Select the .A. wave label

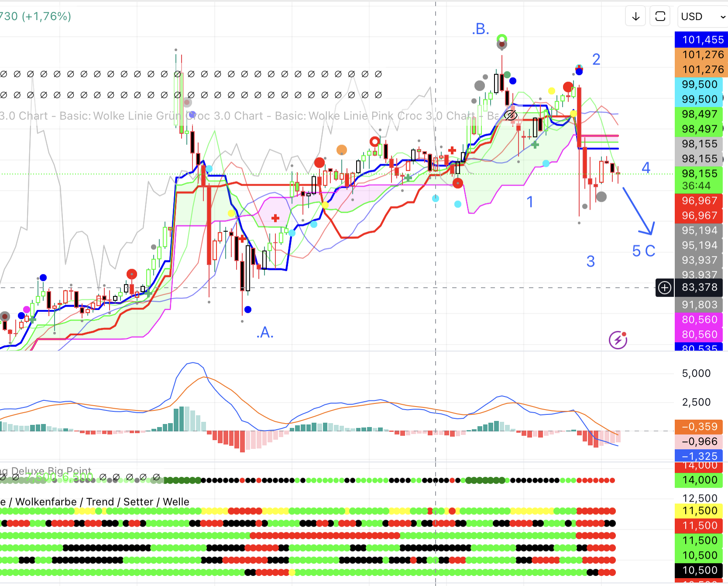click(x=265, y=333)
